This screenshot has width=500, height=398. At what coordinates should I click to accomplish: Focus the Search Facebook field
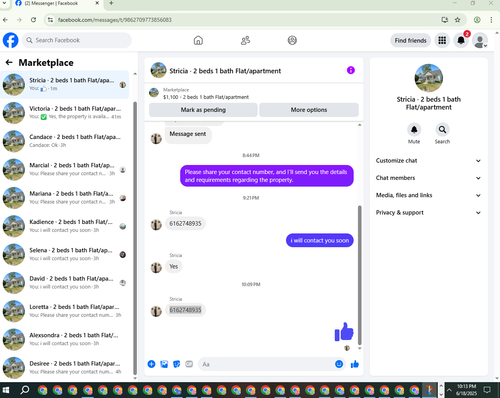[x=77, y=40]
